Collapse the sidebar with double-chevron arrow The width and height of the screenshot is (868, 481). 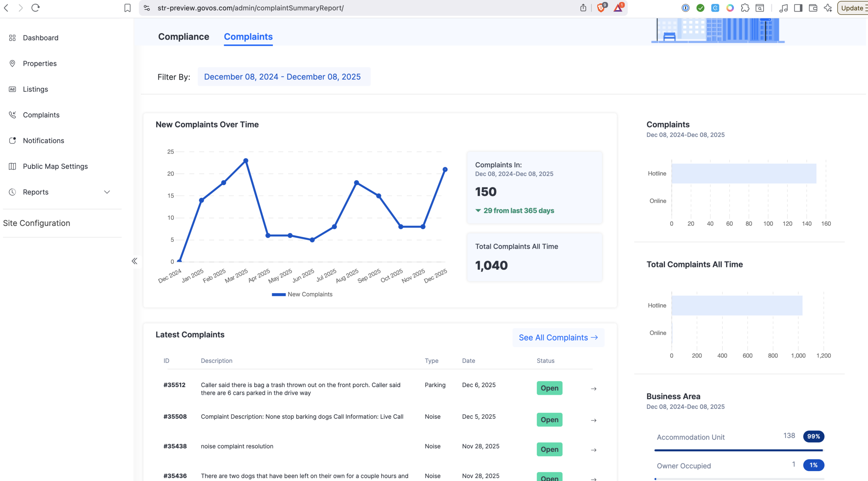tap(134, 261)
